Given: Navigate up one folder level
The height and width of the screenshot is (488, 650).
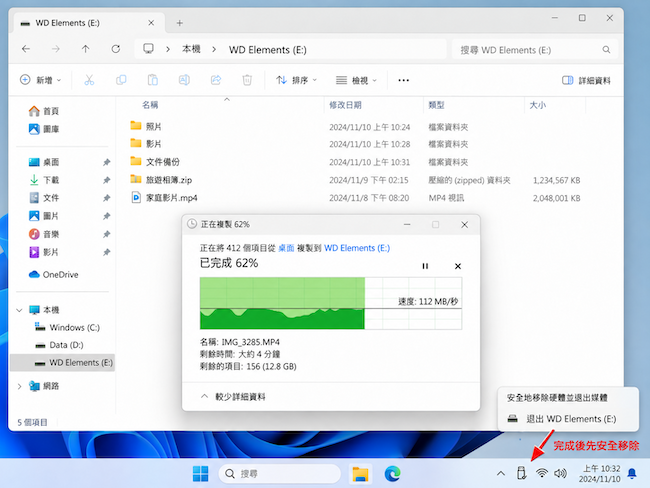Looking at the screenshot, I should [85, 49].
